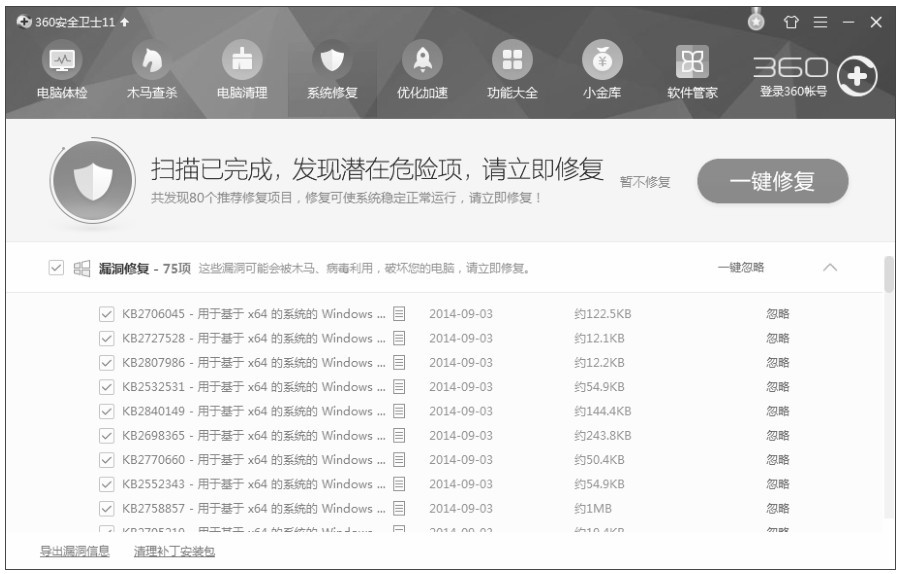
Task: View details icon for KB2706045
Action: [399, 314]
